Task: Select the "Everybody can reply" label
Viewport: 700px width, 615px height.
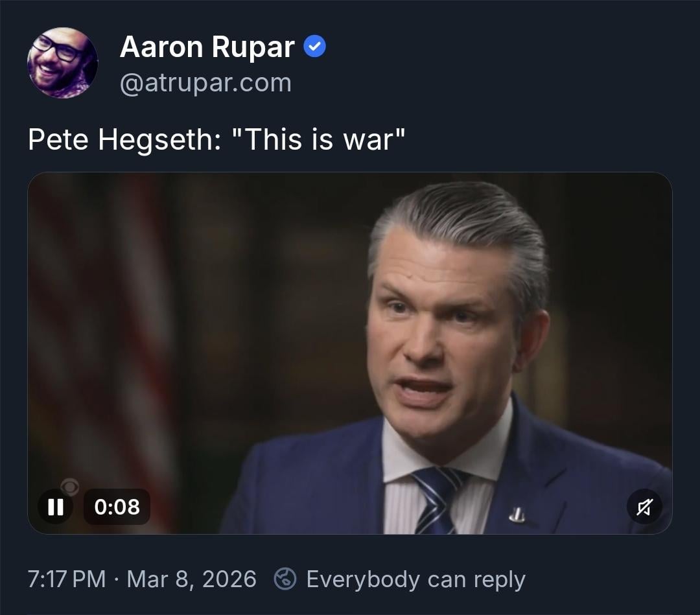Action: click(x=415, y=579)
